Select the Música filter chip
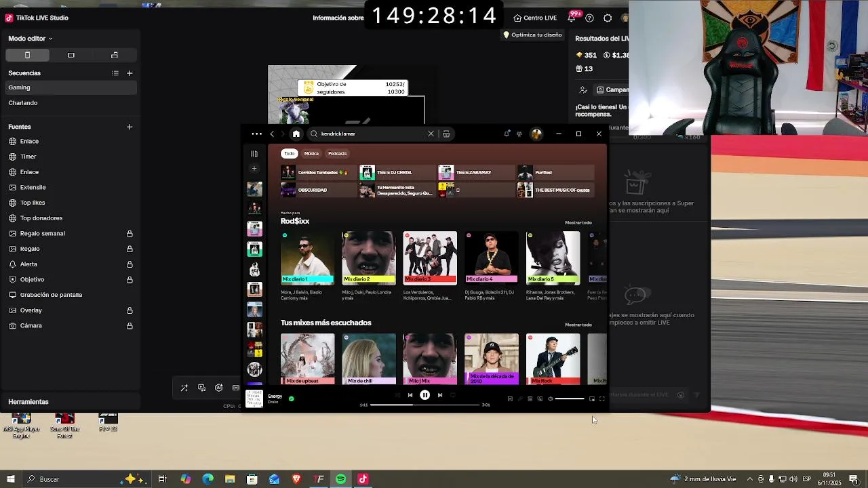868x488 pixels. 311,153
